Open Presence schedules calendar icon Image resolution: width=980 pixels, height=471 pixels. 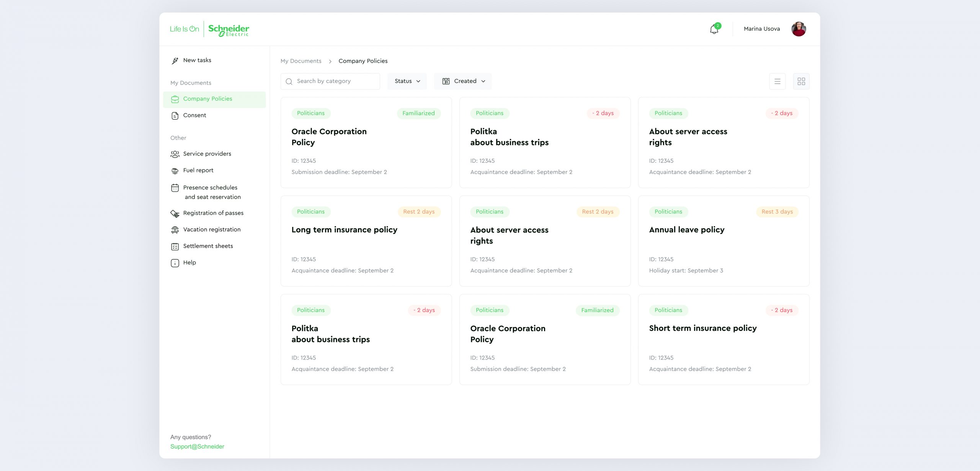[175, 188]
